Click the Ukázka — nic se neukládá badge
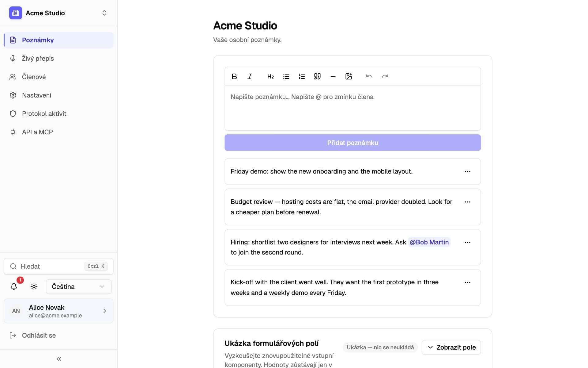The width and height of the screenshot is (588, 368). 380,347
